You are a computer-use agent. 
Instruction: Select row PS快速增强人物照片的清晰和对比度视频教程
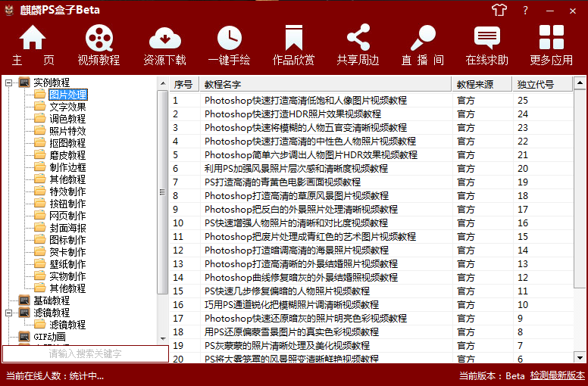pyautogui.click(x=371, y=223)
